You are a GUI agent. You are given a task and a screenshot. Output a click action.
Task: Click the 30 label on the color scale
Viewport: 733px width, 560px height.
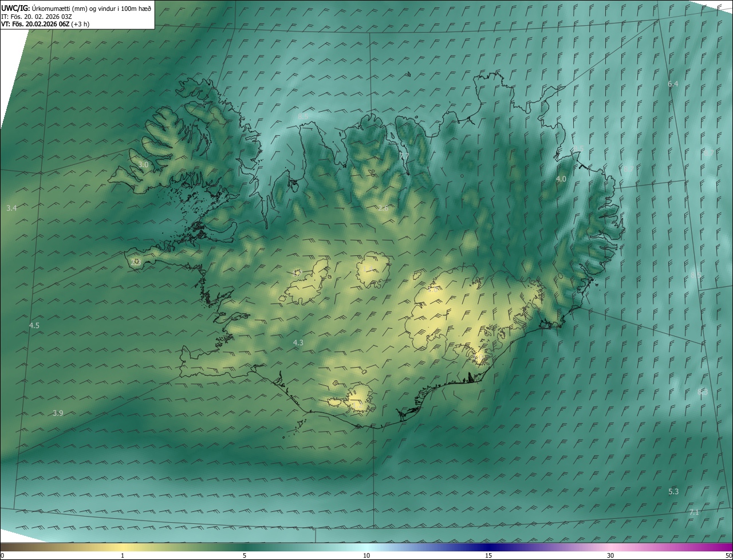(610, 555)
